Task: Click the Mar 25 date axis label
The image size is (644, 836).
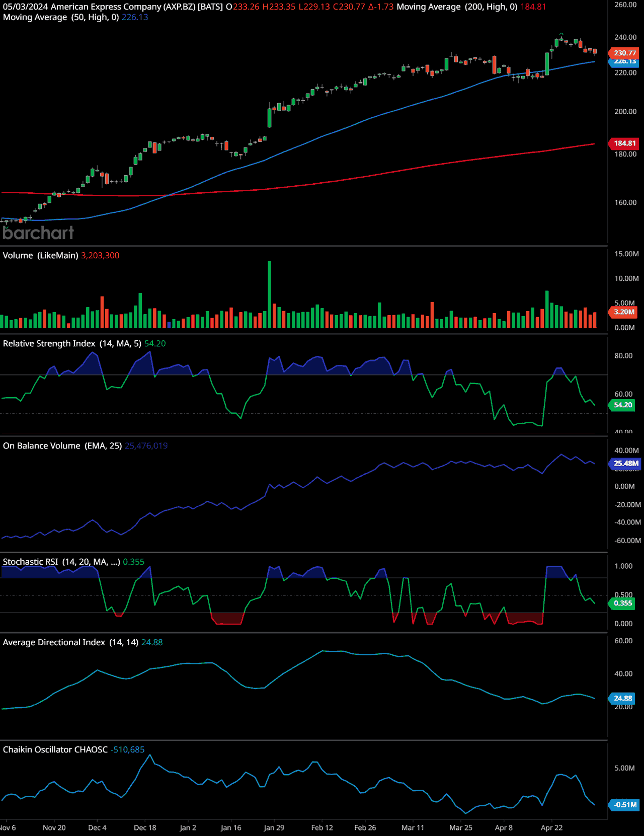Action: (461, 828)
